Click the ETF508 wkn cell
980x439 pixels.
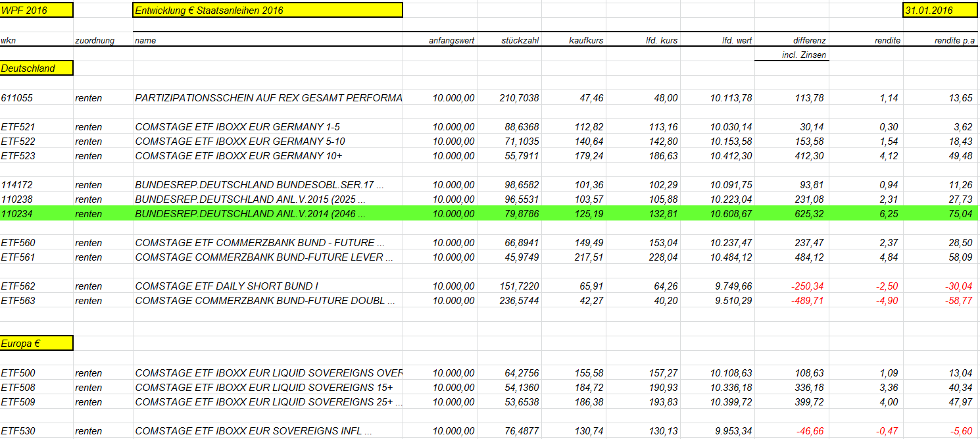coord(18,388)
